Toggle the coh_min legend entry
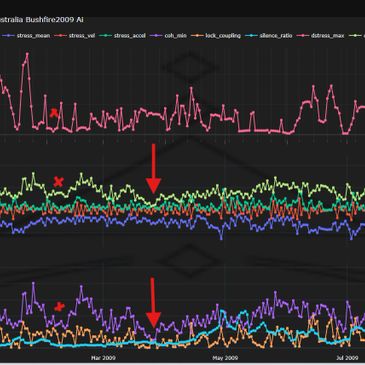The height and width of the screenshot is (365, 365). (x=169, y=35)
